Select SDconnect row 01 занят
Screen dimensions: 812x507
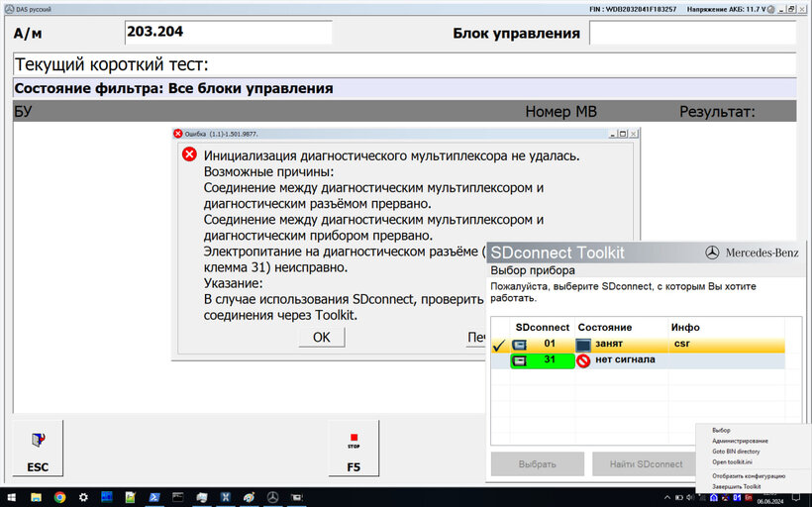tap(638, 345)
